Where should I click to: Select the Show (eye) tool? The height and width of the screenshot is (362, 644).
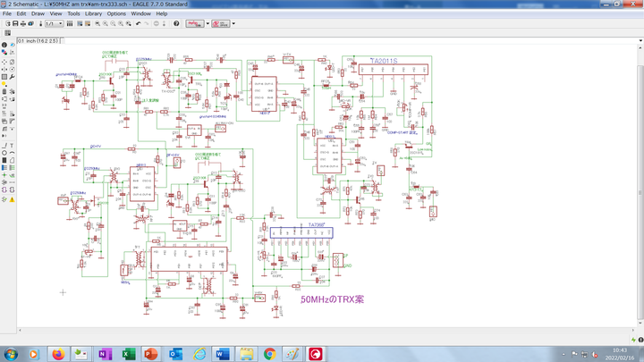click(x=12, y=44)
